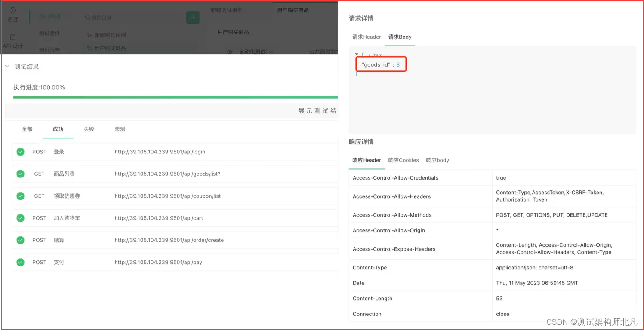The height and width of the screenshot is (330, 644).
Task: Show 全部 test results
Action: [x=27, y=129]
